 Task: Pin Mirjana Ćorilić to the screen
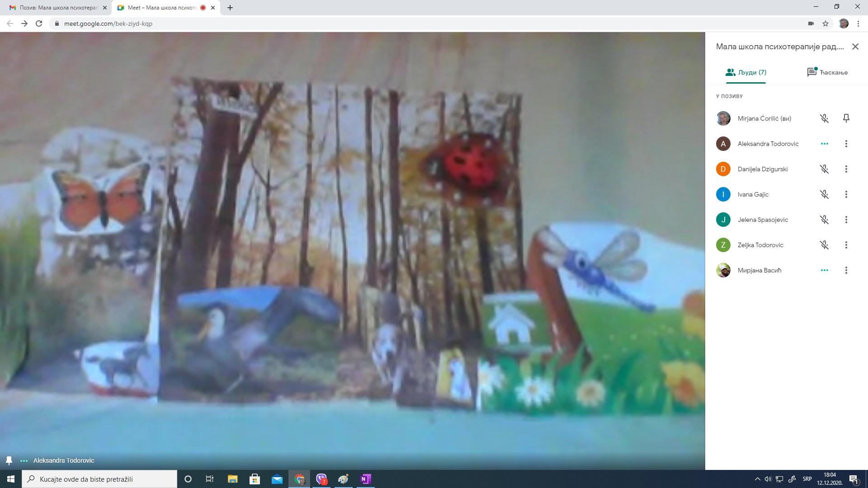846,118
